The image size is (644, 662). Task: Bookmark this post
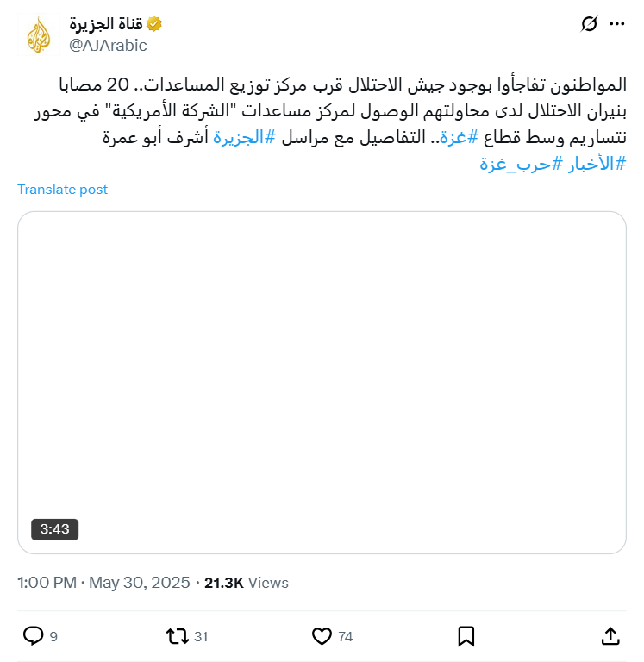pos(466,636)
